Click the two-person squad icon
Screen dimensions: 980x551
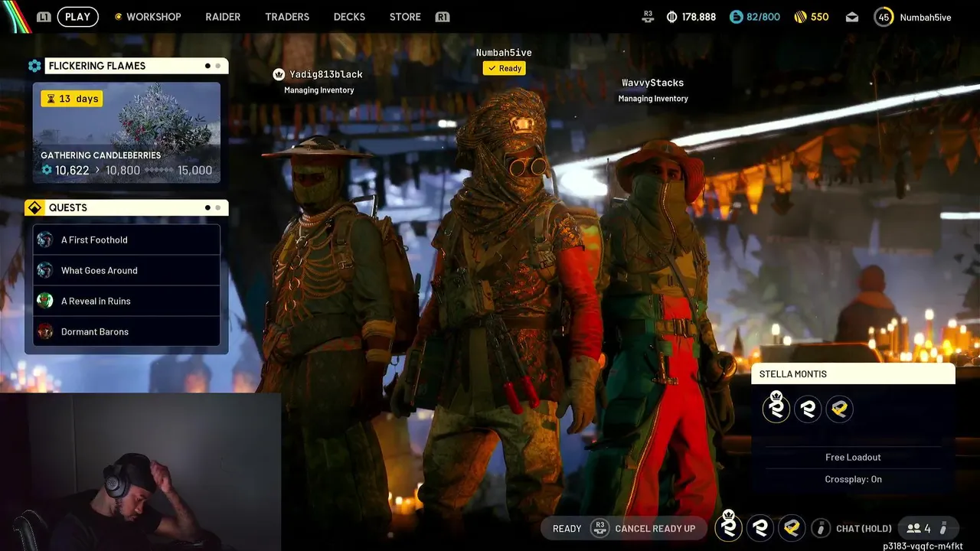913,528
